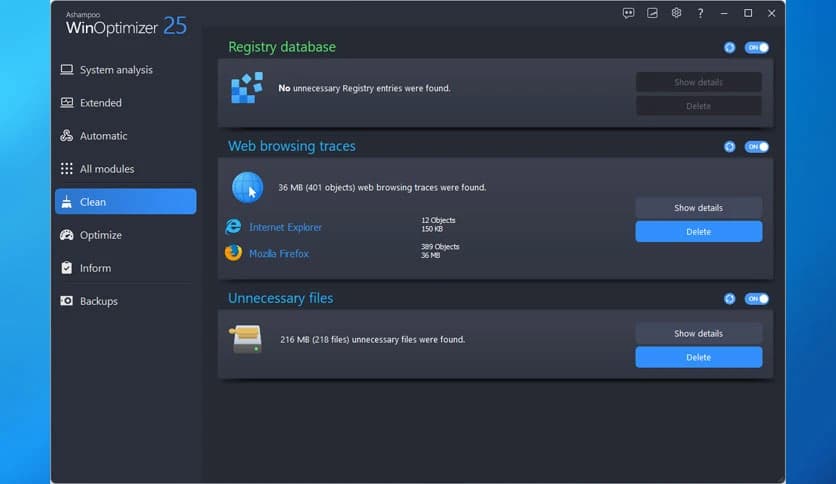
Task: Disable the Web browsing traces toggle
Action: pos(757,147)
